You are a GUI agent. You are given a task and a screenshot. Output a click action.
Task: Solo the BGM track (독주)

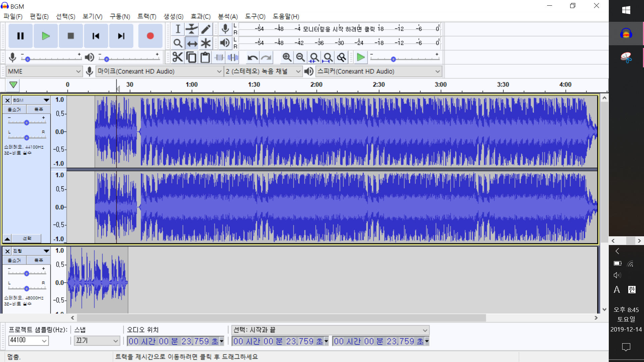[x=39, y=110]
